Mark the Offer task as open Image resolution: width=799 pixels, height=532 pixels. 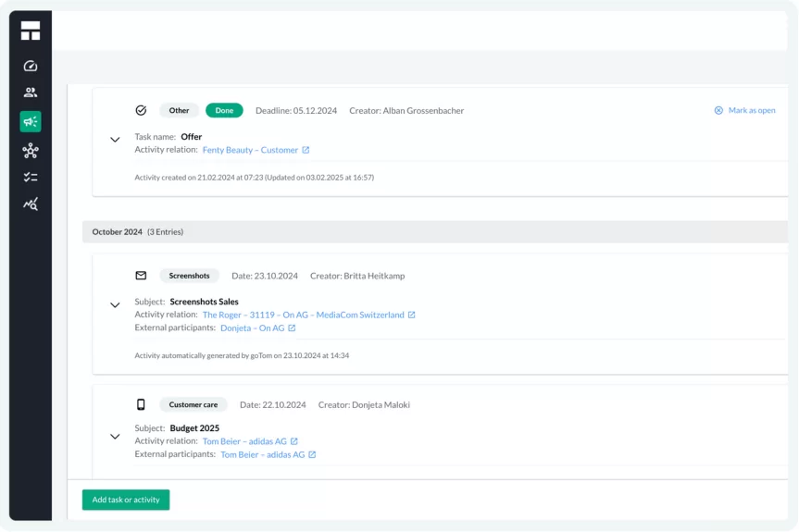click(x=745, y=110)
